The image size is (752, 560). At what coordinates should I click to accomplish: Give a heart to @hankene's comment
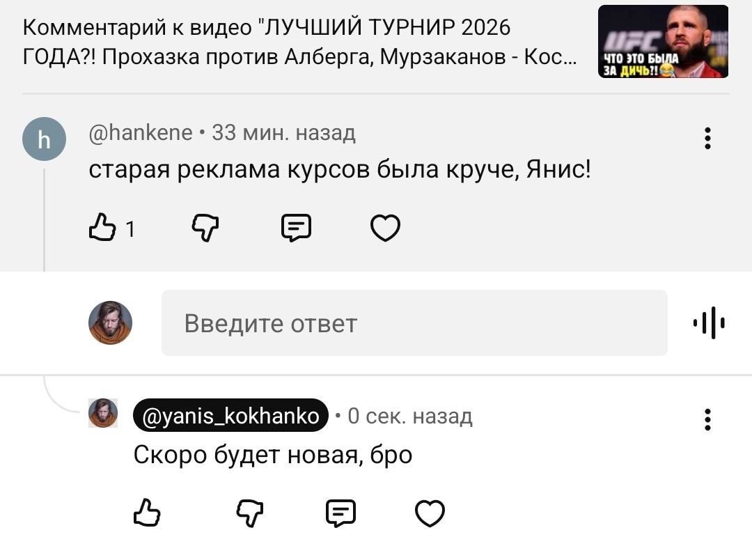click(x=385, y=228)
